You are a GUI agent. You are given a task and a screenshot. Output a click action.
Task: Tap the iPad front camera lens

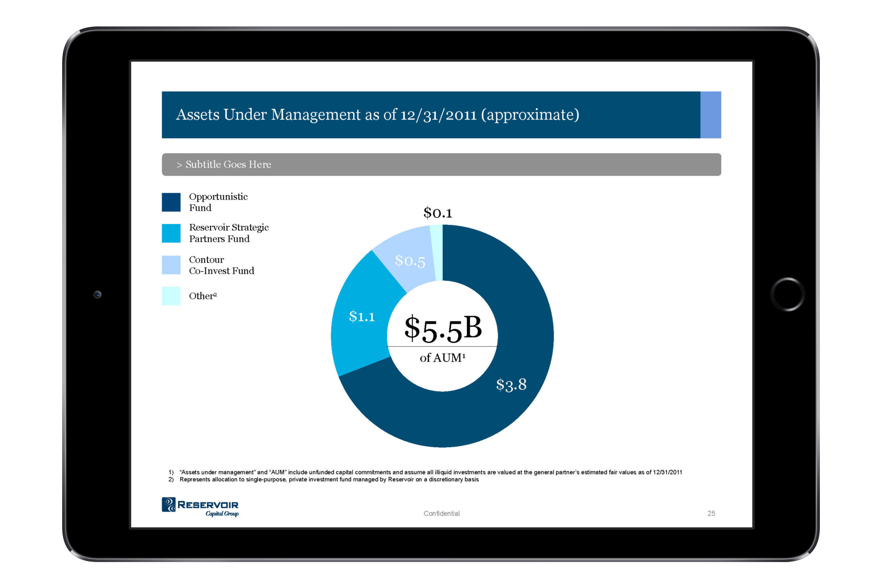point(98,294)
